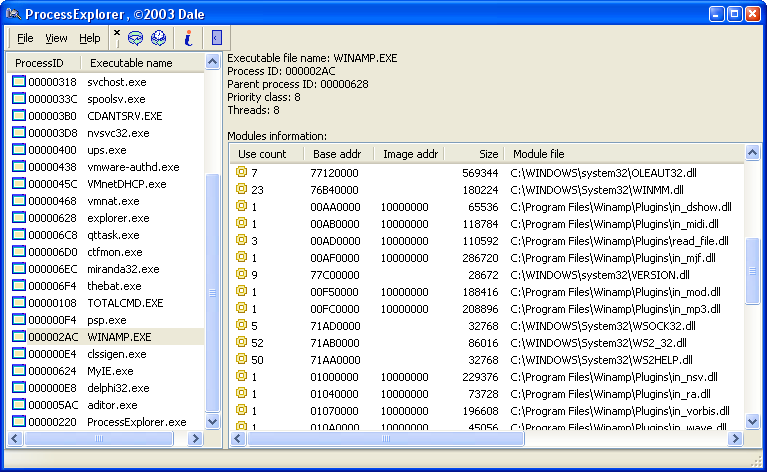
Task: Sort modules by Use count header
Action: [x=267, y=154]
